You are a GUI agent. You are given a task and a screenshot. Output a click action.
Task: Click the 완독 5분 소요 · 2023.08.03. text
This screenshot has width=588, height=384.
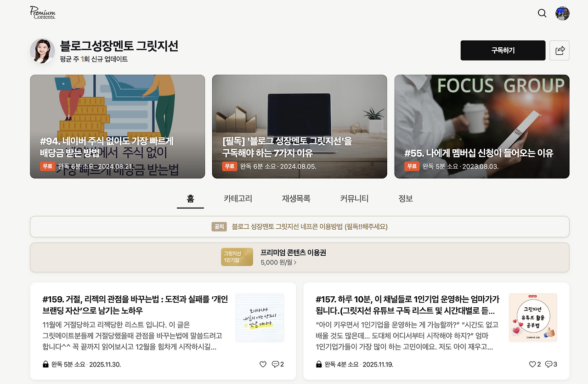click(460, 166)
